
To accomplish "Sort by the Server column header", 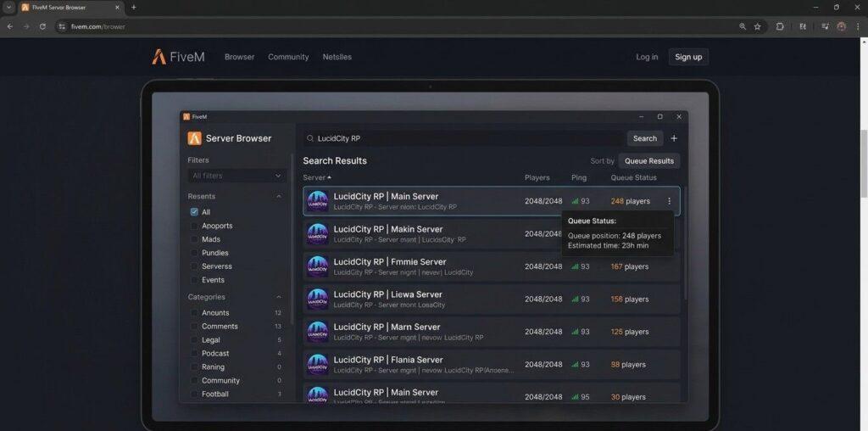I will tap(317, 178).
